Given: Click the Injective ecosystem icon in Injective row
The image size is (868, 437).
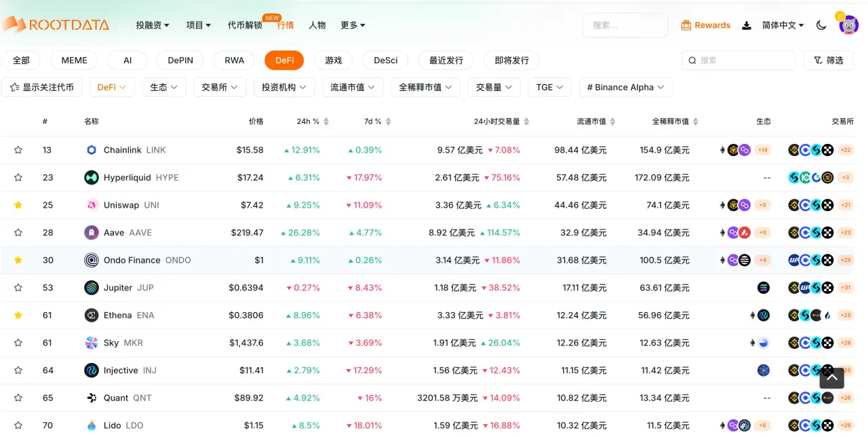Looking at the screenshot, I should click(x=764, y=370).
